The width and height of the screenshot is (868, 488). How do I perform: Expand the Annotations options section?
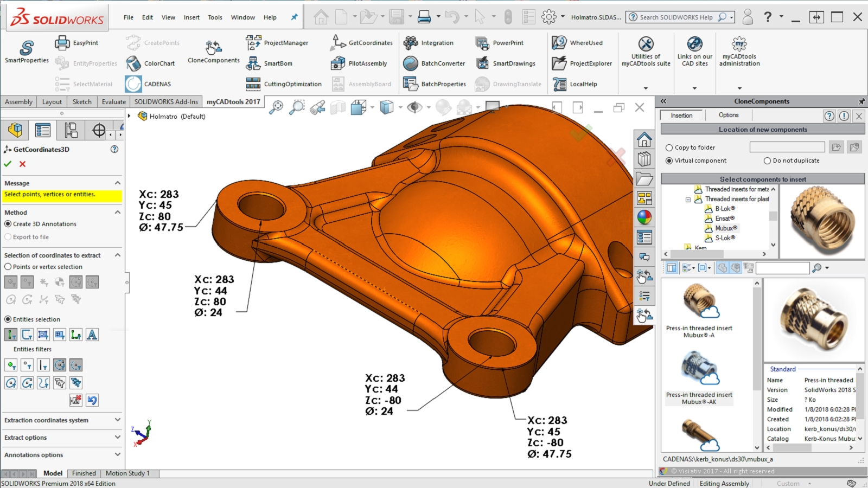tap(117, 455)
